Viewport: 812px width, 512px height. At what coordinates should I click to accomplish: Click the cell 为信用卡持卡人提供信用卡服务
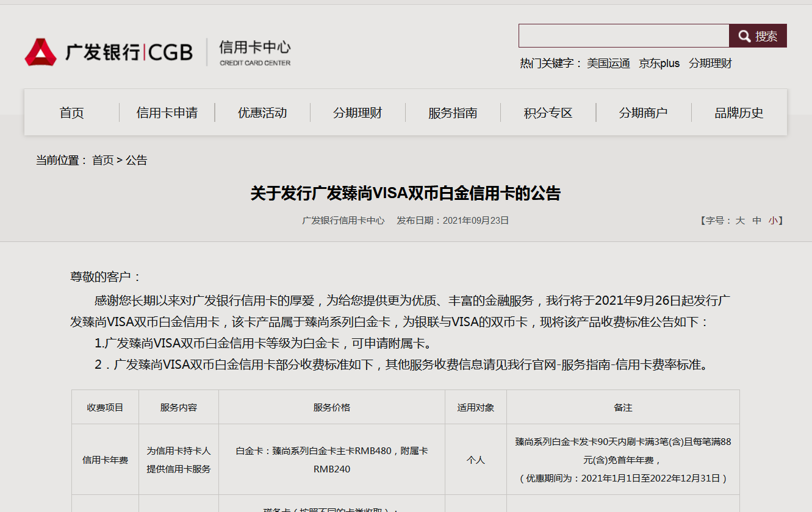point(179,460)
